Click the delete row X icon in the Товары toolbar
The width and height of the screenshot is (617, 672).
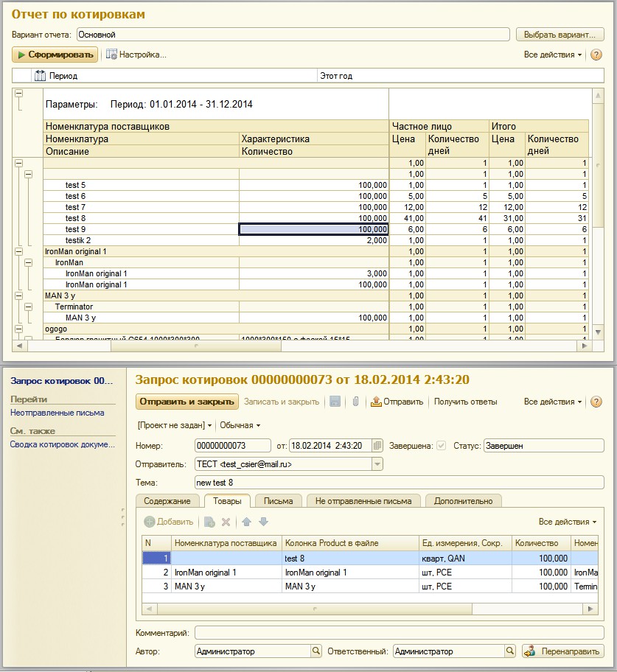click(226, 522)
